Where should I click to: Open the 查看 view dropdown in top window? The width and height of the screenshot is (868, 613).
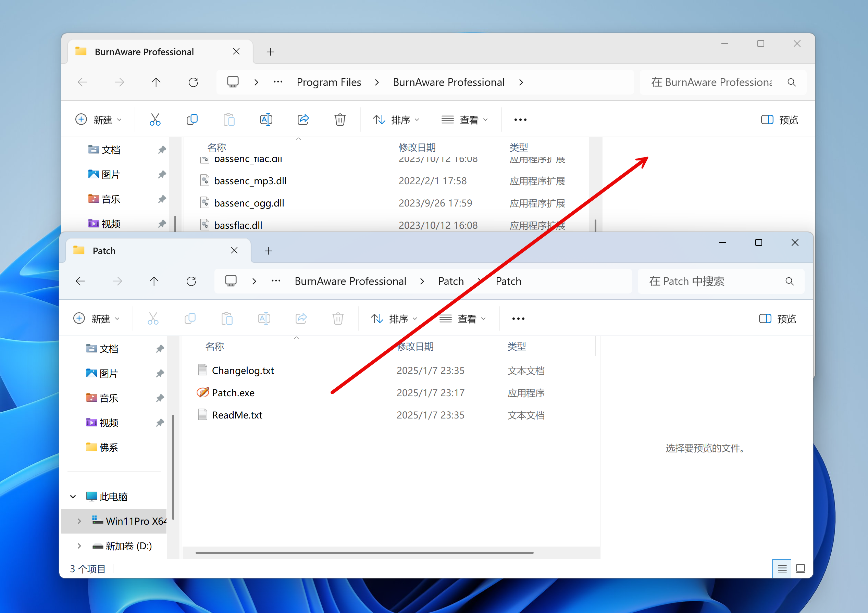pos(464,120)
